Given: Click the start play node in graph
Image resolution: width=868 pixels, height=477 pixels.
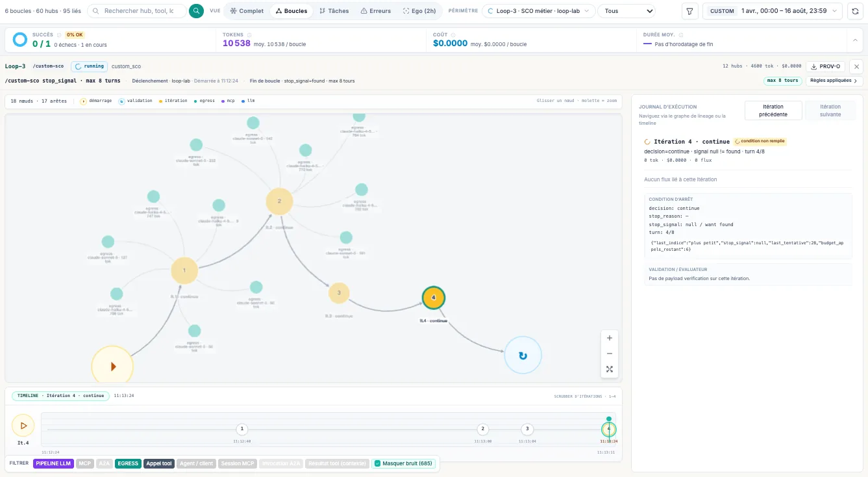Looking at the screenshot, I should [112, 366].
